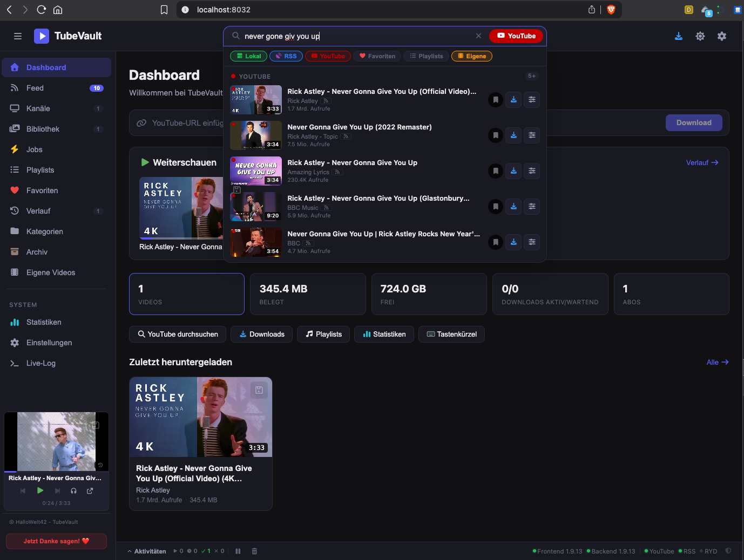This screenshot has height=560, width=744.
Task: Open the Playlists section in the sidebar
Action: coord(39,170)
